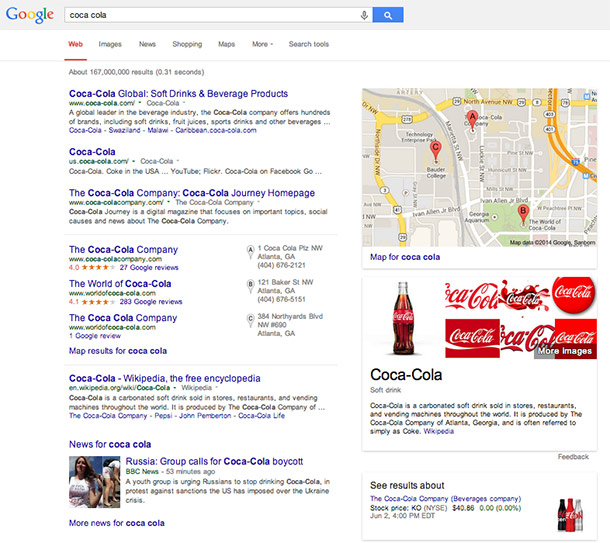Screen dimensions: 610x543
Task: Open The World of Coca-Cola listing
Action: pyautogui.click(x=120, y=284)
